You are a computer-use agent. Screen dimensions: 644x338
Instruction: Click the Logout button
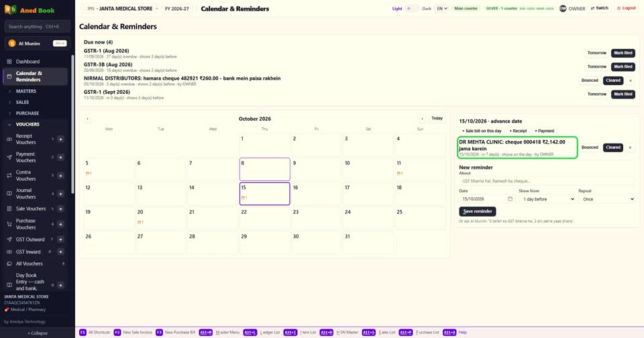(x=627, y=8)
